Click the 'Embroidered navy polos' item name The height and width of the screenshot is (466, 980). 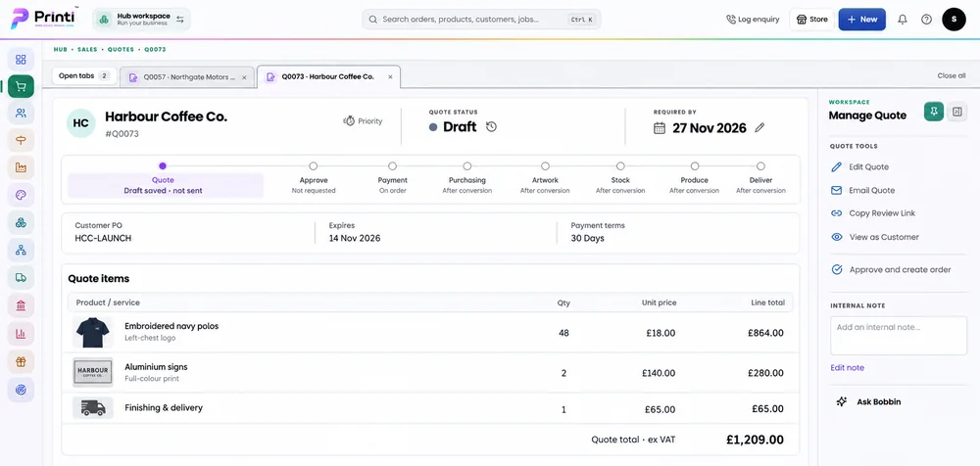171,326
